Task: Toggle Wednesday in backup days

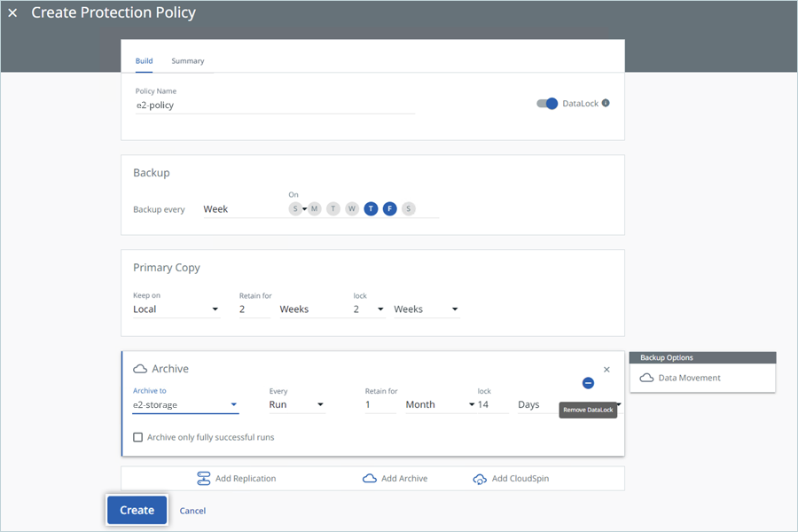Action: click(x=352, y=208)
